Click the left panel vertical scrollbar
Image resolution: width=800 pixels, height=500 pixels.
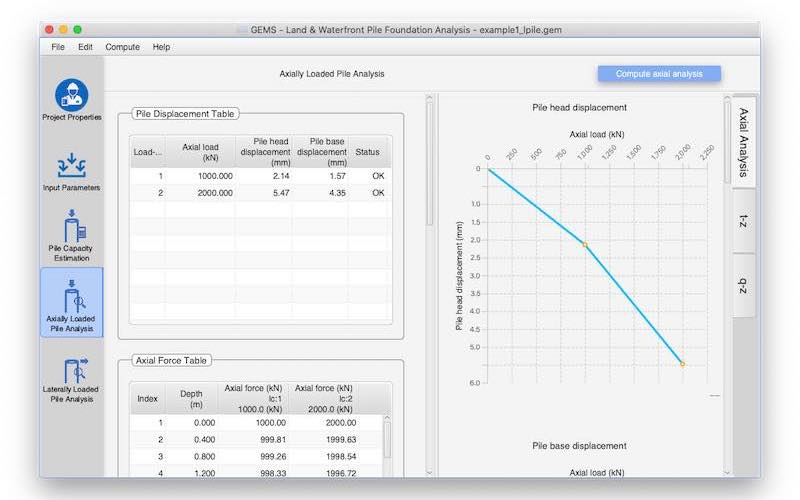click(429, 163)
